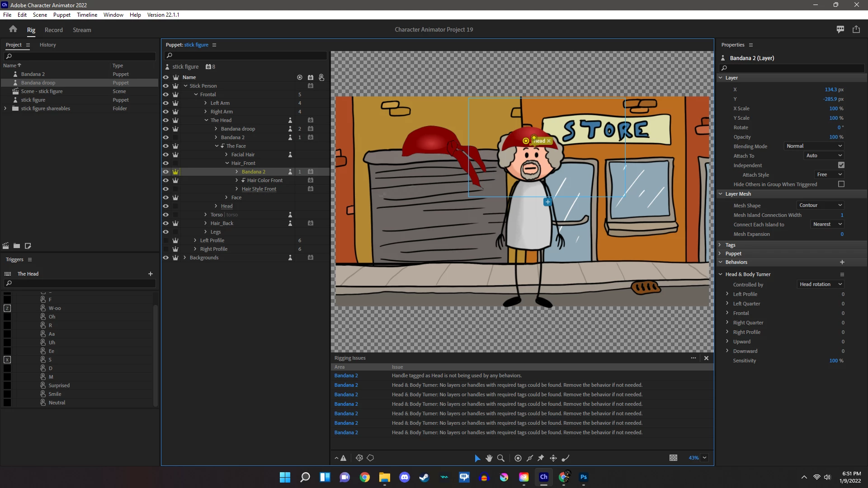Add a new behavior with plus button
This screenshot has width=868, height=488.
842,262
